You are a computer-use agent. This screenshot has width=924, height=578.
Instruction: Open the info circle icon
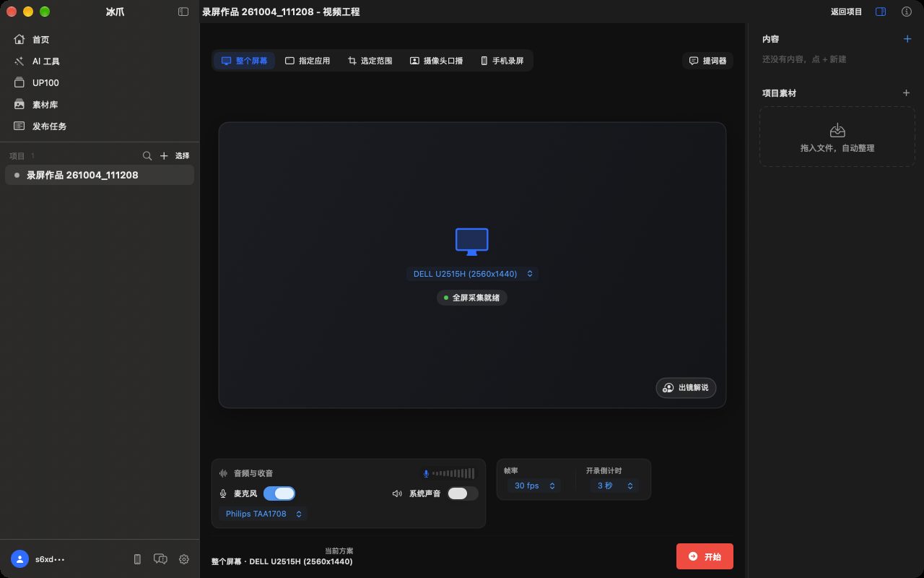[x=907, y=12]
